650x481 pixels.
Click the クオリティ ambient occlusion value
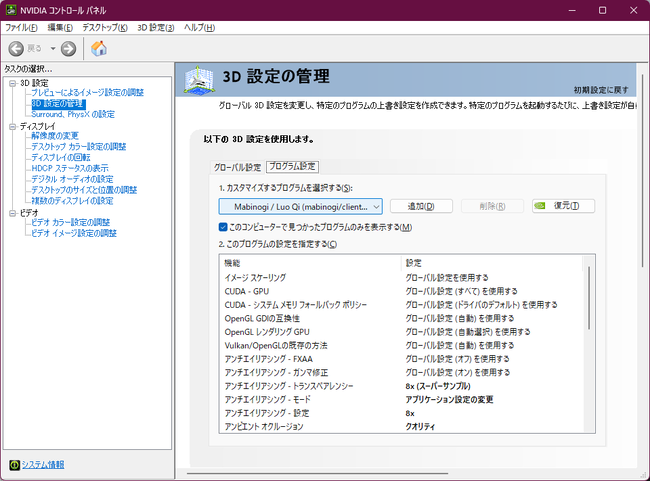click(x=420, y=426)
